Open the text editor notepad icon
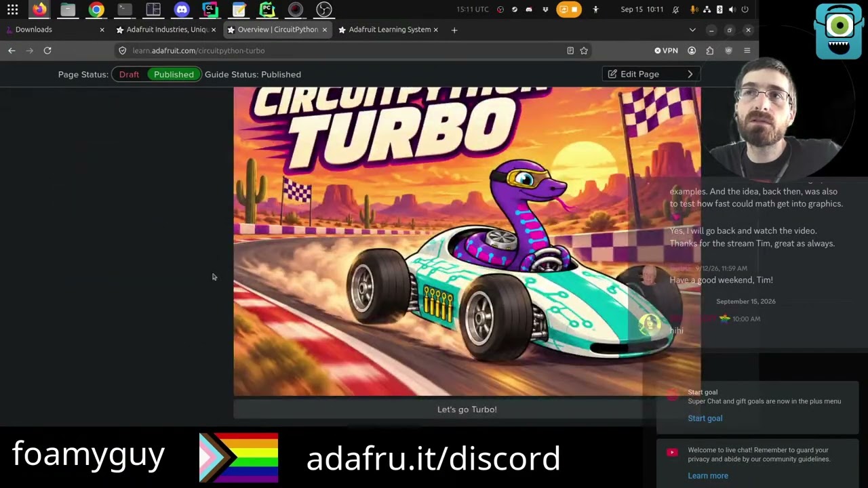The image size is (868, 488). click(239, 9)
